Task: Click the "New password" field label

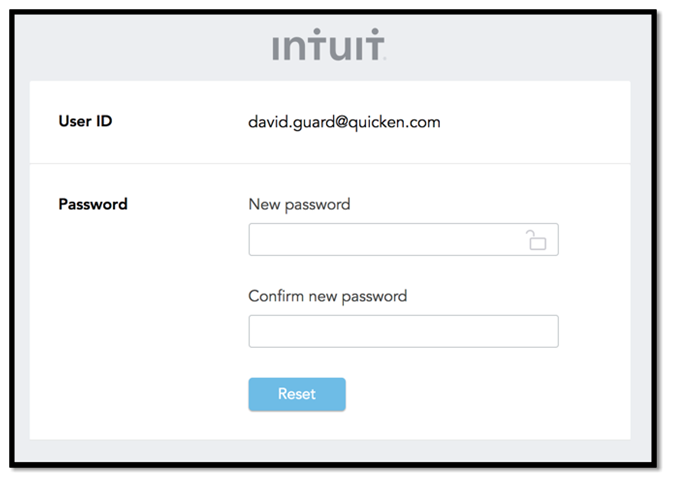Action: (299, 204)
